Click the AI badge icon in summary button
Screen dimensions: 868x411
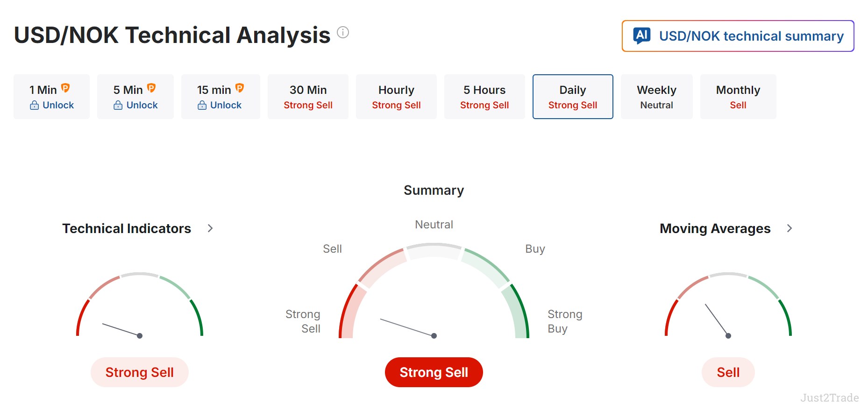[642, 35]
